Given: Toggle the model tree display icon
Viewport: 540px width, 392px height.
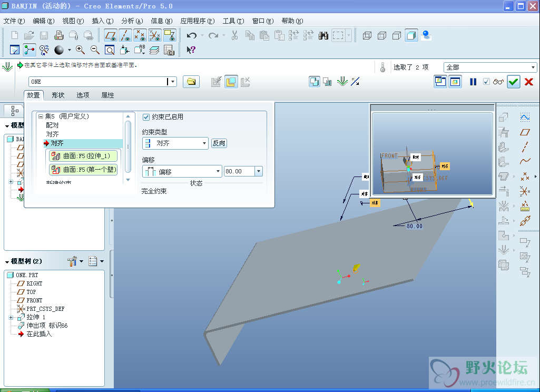Looking at the screenshot, I should point(30,50).
